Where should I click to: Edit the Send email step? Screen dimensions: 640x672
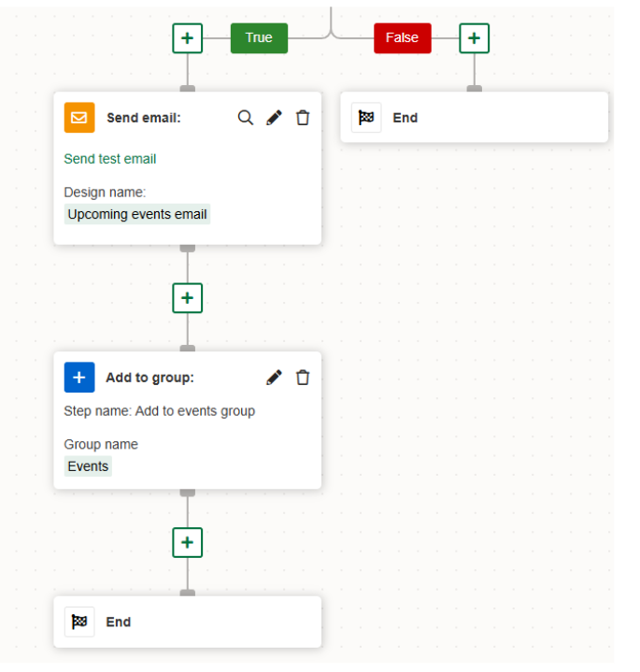coord(274,118)
